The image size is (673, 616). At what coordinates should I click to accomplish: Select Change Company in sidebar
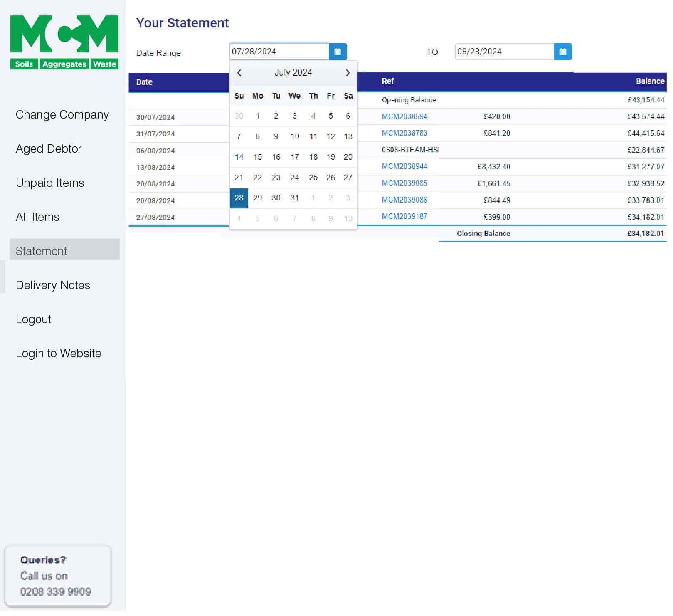coord(63,116)
